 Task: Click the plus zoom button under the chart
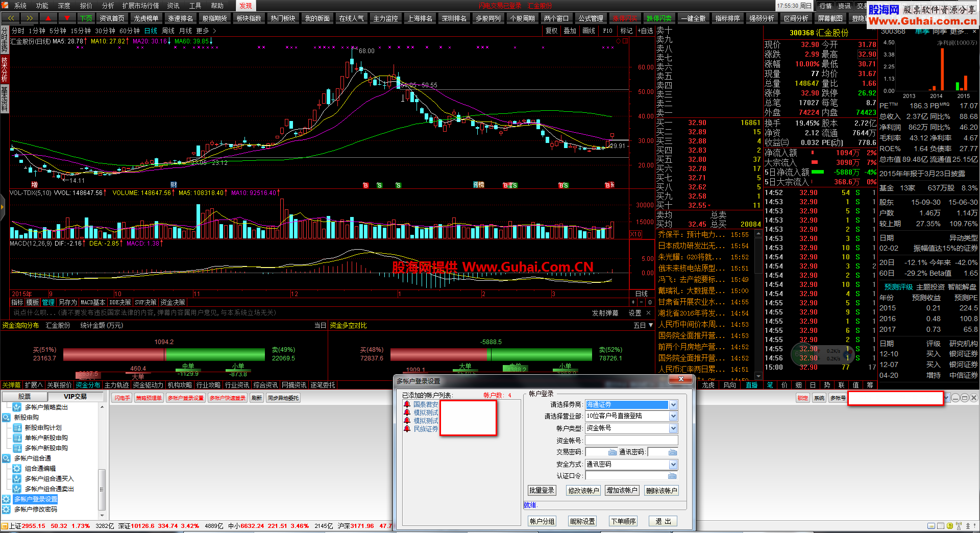(633, 302)
